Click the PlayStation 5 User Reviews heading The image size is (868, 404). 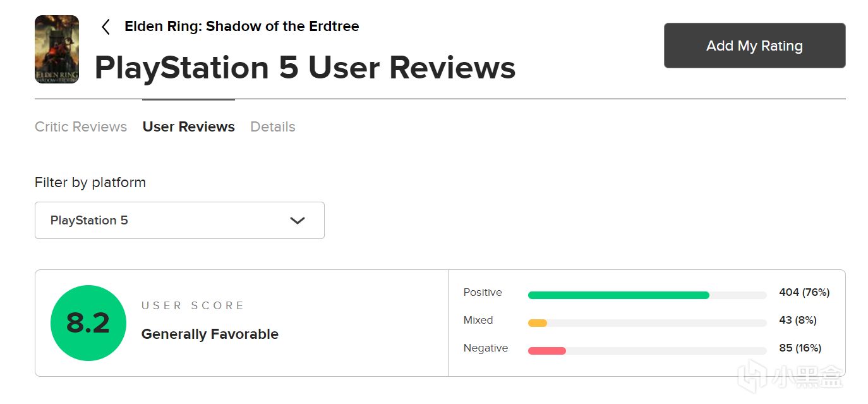point(305,68)
